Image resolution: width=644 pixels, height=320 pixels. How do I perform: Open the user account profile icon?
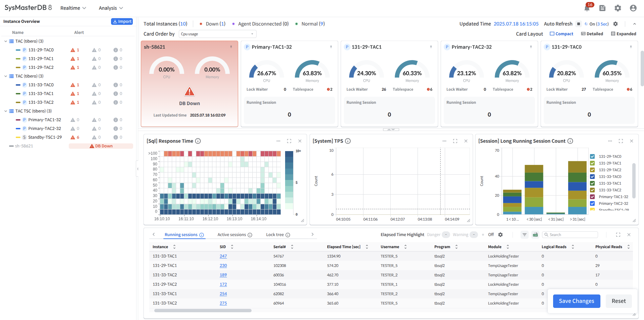tap(633, 8)
